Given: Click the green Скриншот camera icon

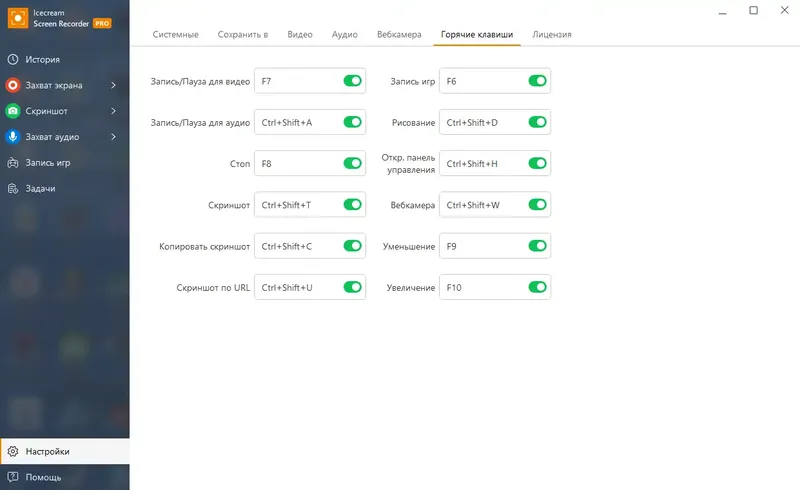Looking at the screenshot, I should click(14, 111).
